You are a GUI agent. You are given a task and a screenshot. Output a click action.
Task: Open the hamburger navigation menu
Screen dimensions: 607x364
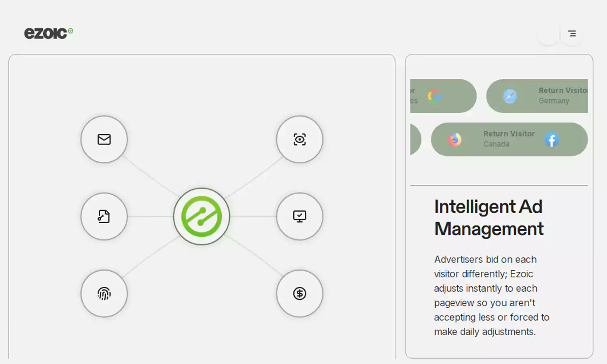[x=572, y=34]
